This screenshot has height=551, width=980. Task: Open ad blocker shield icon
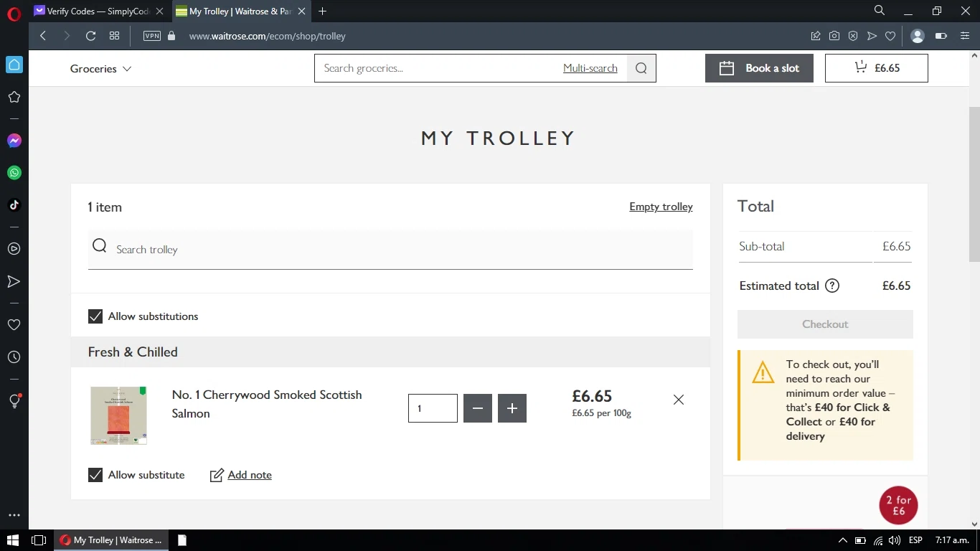coord(853,36)
